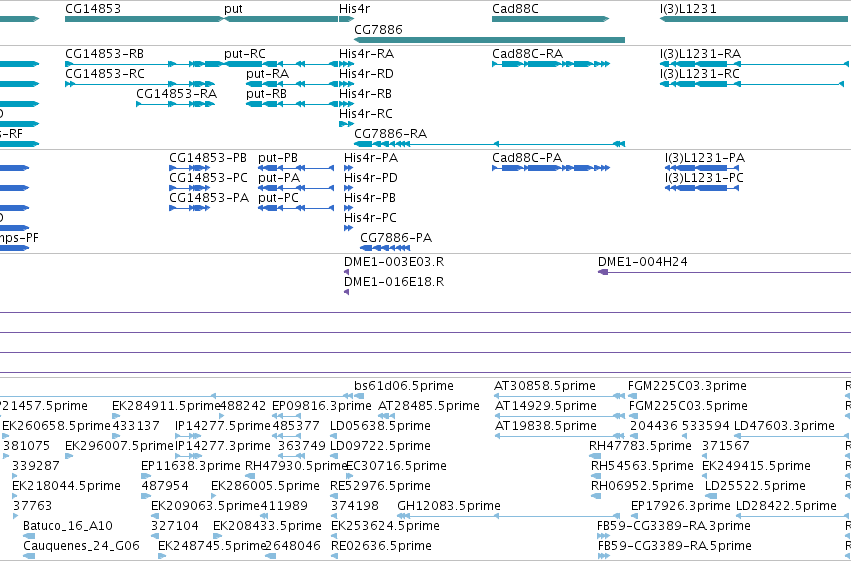Click EST FGM225C03.5prime label
Image resolution: width=851 pixels, height=561 pixels.
click(x=688, y=406)
